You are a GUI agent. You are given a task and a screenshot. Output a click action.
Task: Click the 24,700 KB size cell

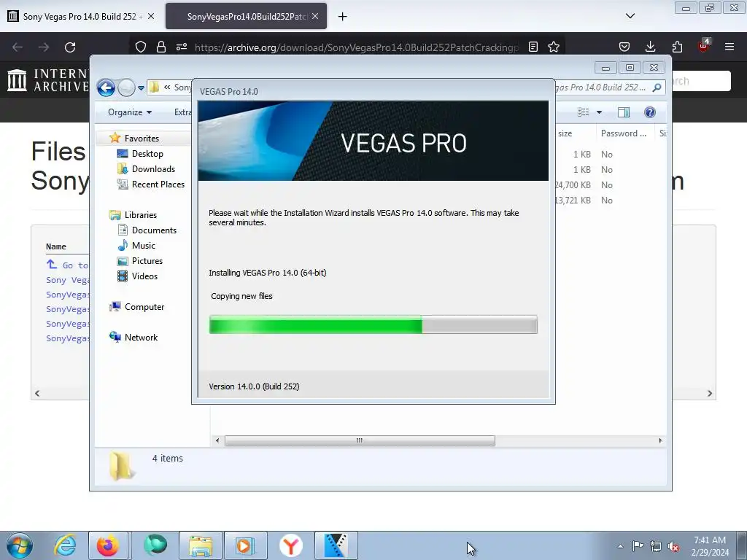[573, 184]
